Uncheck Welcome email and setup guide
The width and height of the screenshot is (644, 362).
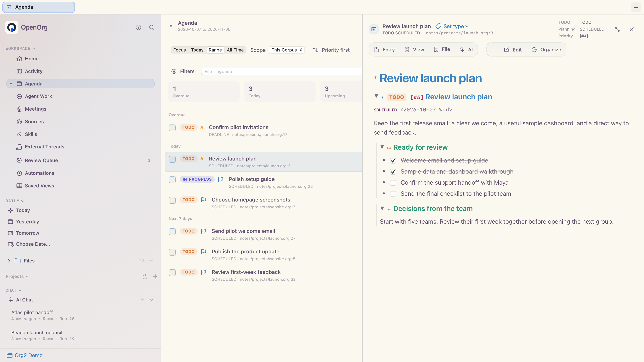pos(393,161)
